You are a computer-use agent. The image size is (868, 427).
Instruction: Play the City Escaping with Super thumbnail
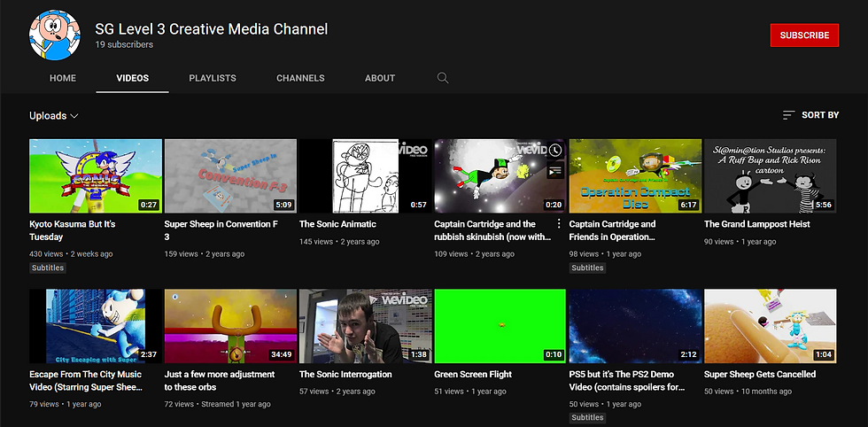96,326
